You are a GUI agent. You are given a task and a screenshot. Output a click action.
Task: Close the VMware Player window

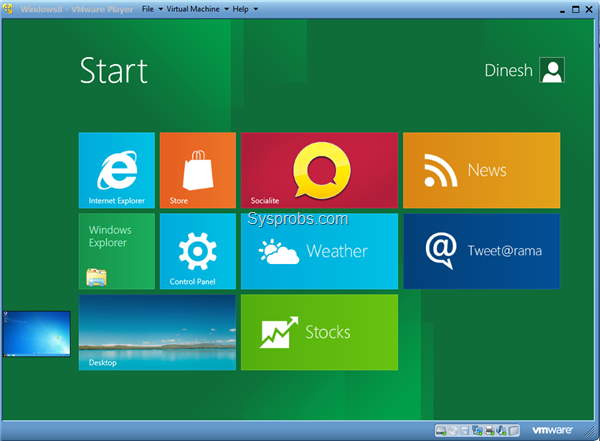point(589,10)
